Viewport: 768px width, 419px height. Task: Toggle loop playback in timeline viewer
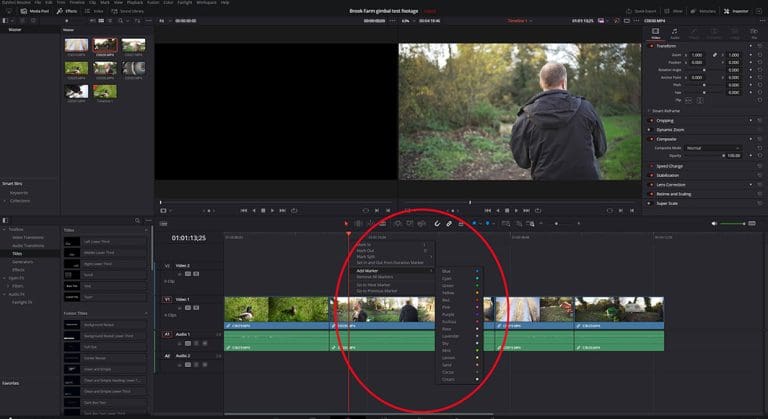(538, 210)
